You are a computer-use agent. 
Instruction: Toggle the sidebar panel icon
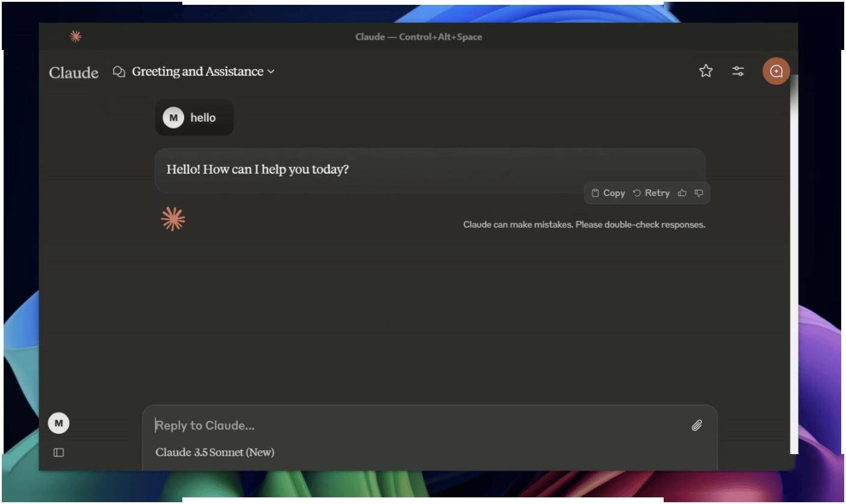point(58,452)
